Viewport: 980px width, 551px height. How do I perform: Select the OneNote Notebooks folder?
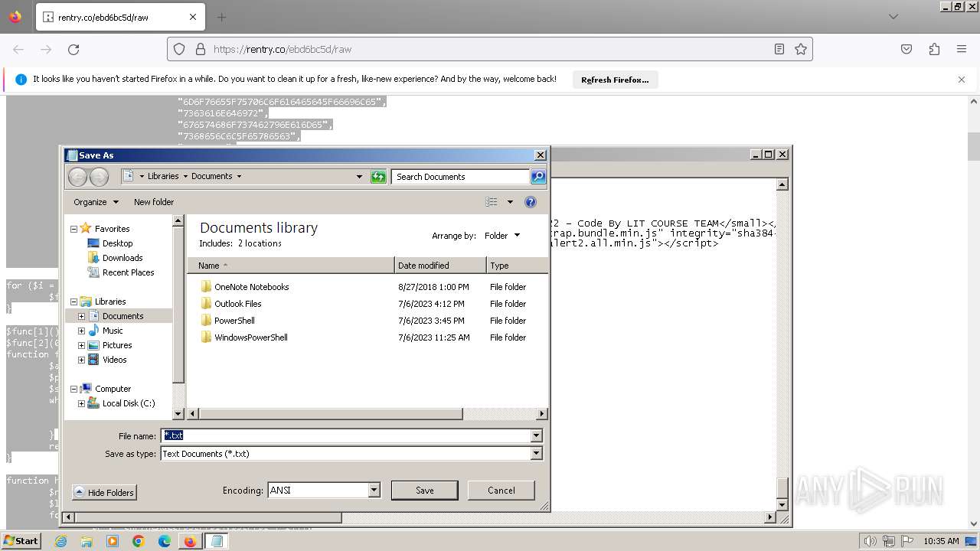[251, 287]
